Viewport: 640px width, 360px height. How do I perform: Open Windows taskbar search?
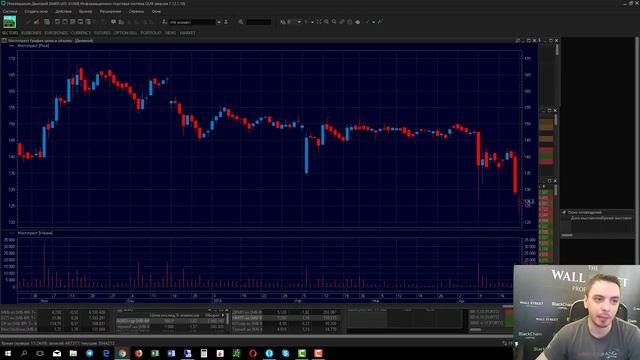[x=24, y=353]
